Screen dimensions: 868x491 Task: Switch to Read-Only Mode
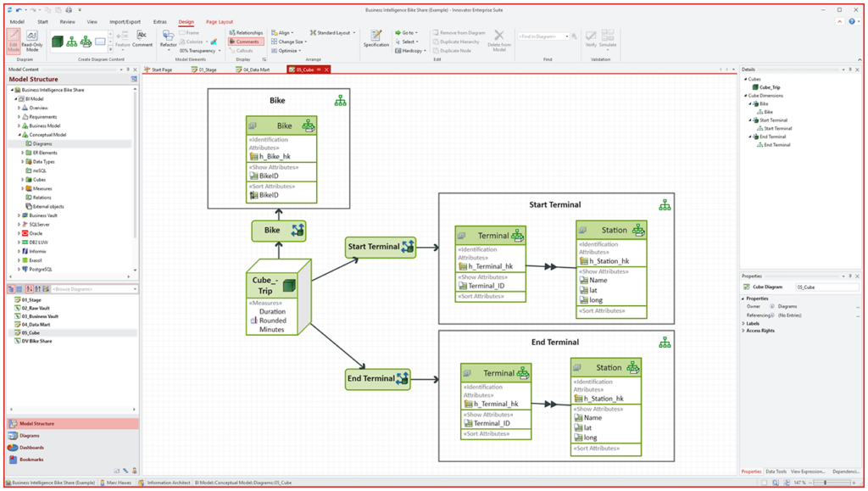32,41
